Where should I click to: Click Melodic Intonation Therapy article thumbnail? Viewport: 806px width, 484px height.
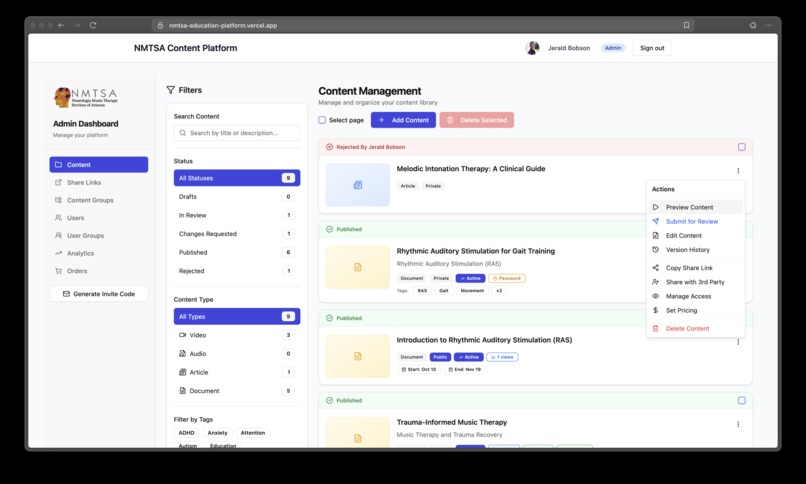tap(358, 185)
